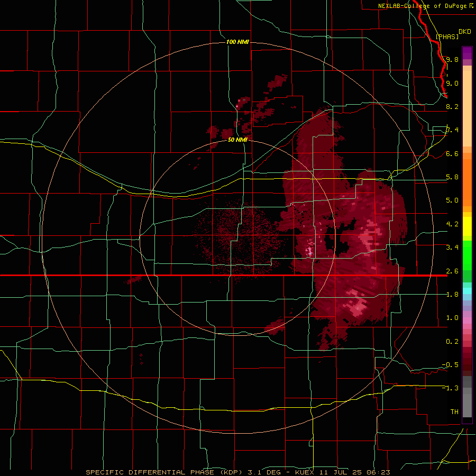
Task: Click the 50 NMI range ring label
Action: tap(237, 140)
